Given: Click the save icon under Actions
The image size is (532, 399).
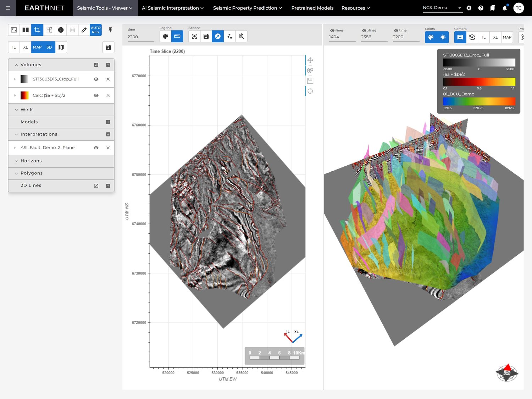Looking at the screenshot, I should [206, 36].
